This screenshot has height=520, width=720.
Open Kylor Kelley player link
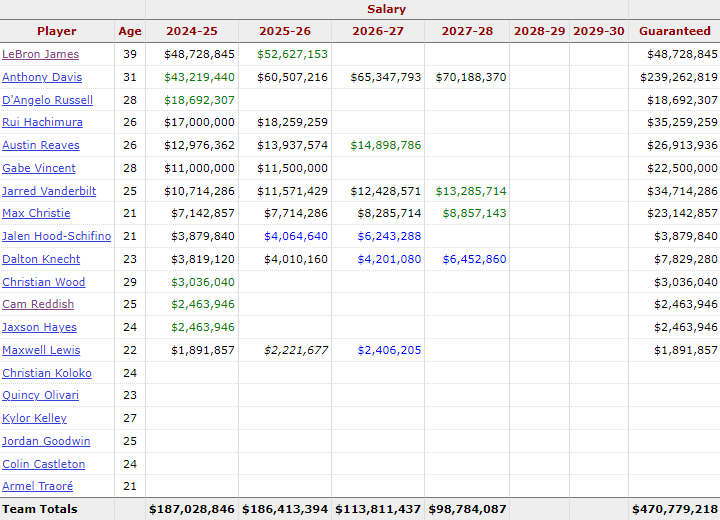click(34, 418)
